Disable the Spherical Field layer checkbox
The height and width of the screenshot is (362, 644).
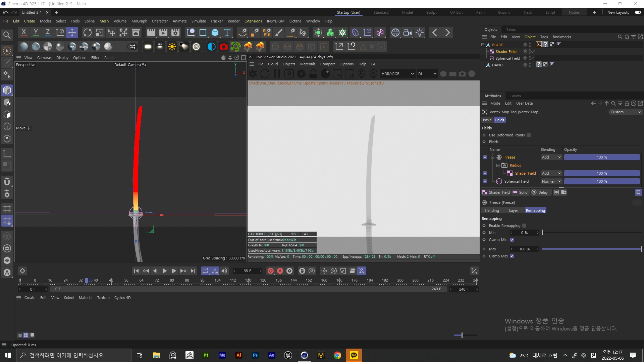pos(485,181)
